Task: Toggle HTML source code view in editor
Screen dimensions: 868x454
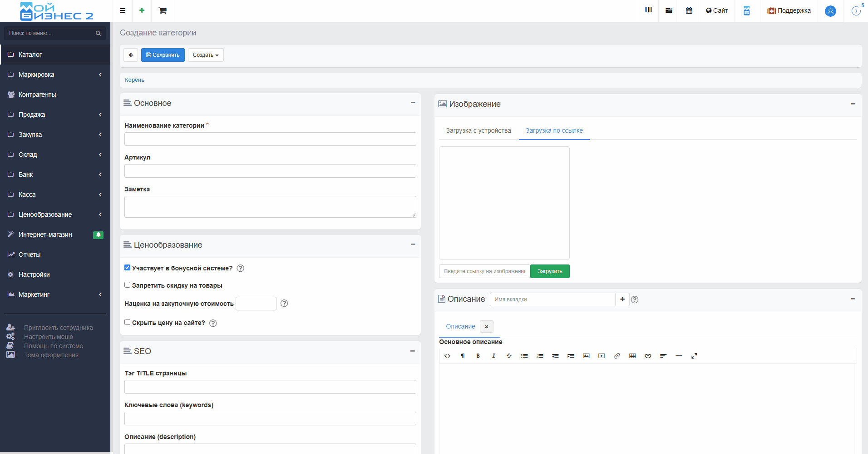Action: [447, 356]
